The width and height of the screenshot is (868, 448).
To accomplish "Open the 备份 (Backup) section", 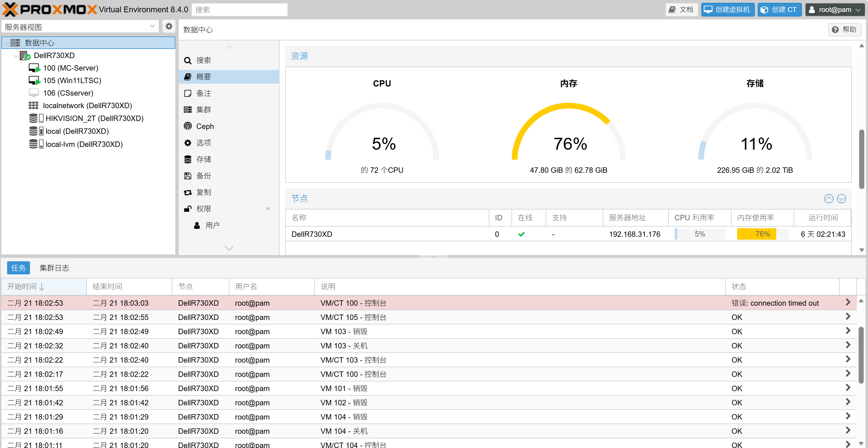I will tap(203, 176).
